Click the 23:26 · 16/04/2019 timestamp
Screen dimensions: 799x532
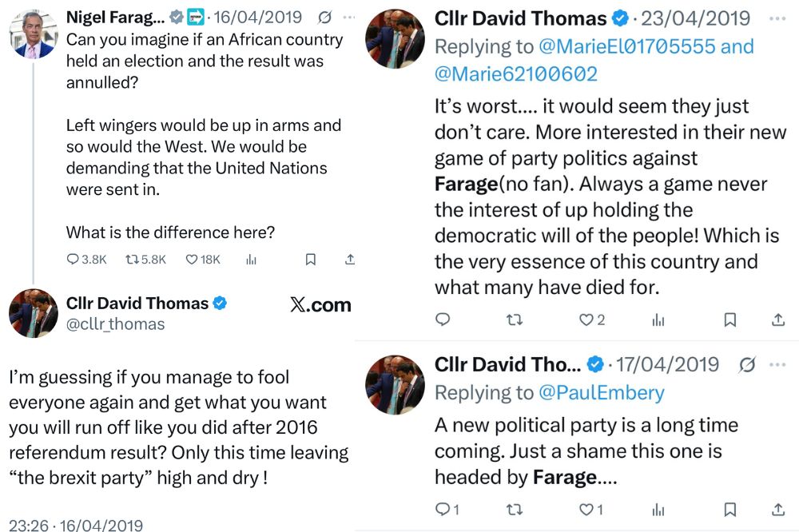pos(76,525)
